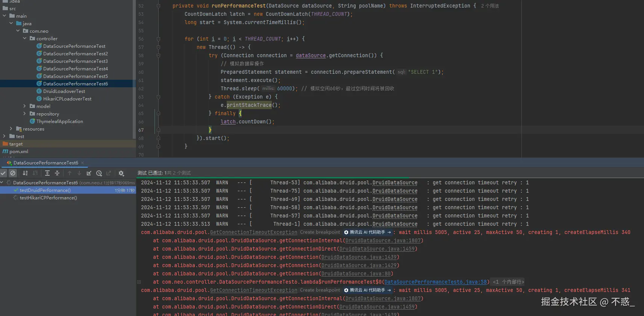Collapse the java source folder
This screenshot has width=644, height=316.
(x=11, y=23)
